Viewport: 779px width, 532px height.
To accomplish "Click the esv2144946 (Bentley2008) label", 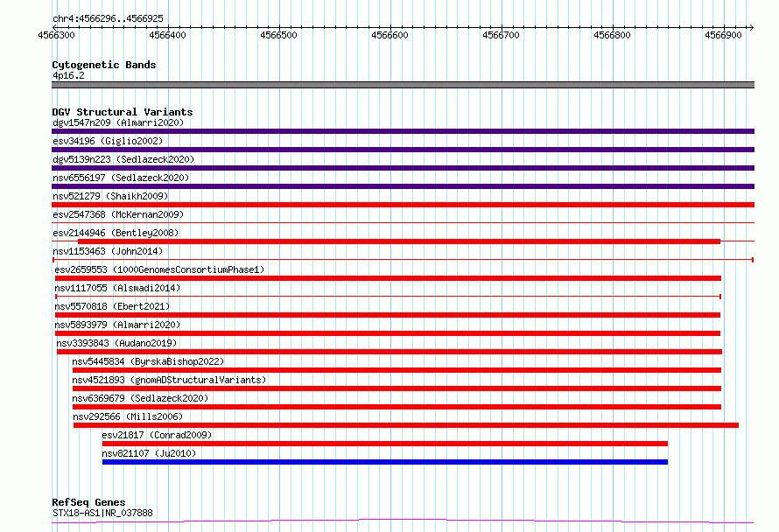I will (116, 233).
